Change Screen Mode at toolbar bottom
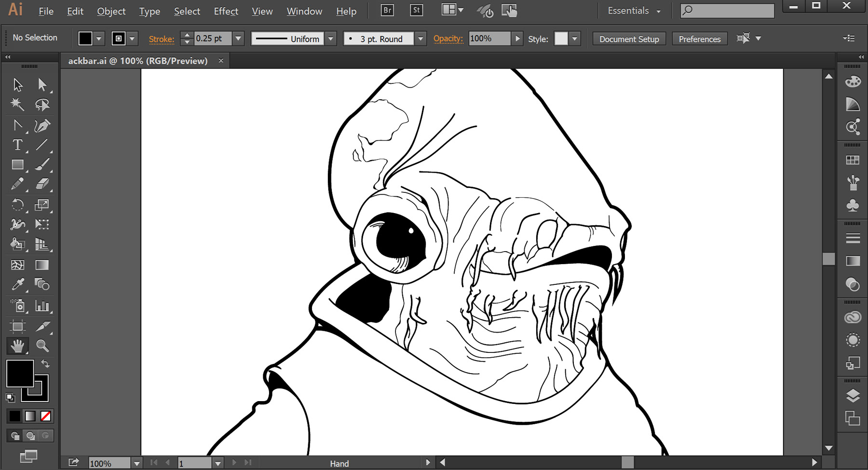This screenshot has width=868, height=470. (28, 456)
